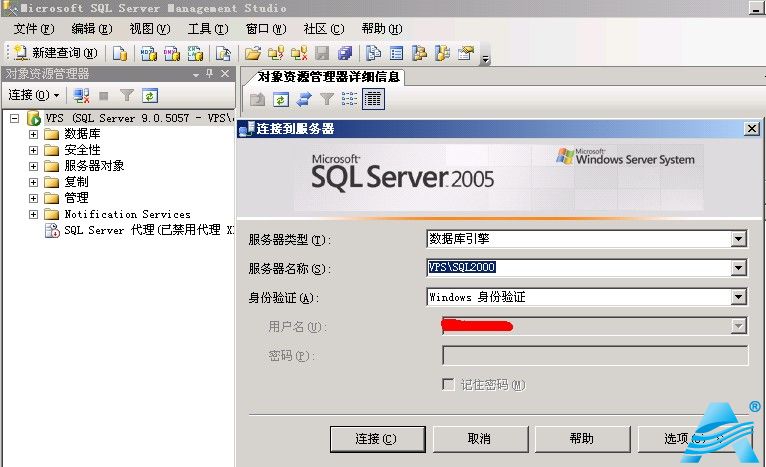Image resolution: width=766 pixels, height=467 pixels.
Task: Expand the 管理 folder node
Action: click(33, 198)
